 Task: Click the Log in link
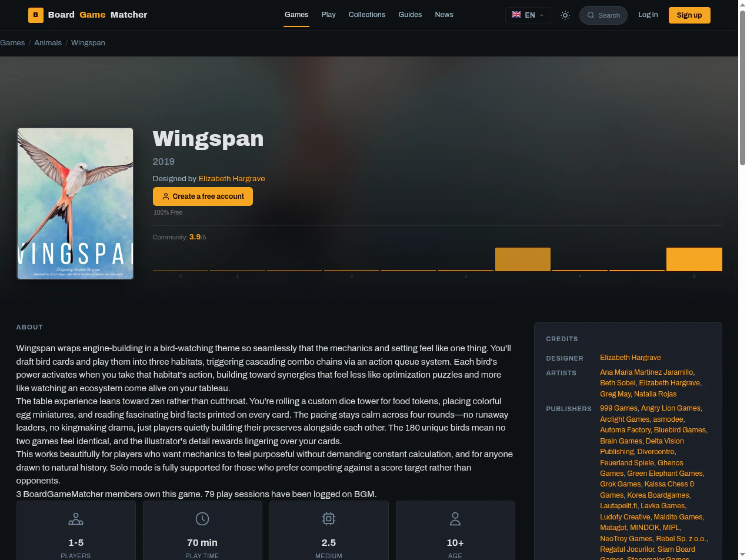click(648, 15)
